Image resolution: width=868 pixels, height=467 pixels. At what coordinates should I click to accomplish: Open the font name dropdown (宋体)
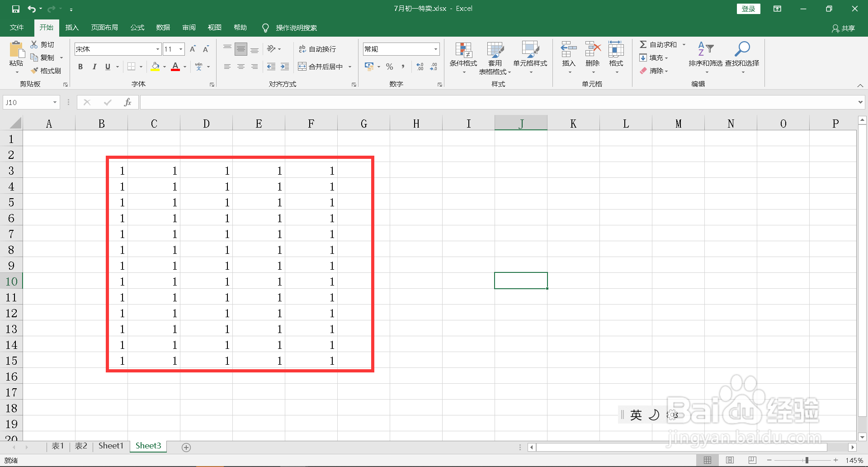158,49
